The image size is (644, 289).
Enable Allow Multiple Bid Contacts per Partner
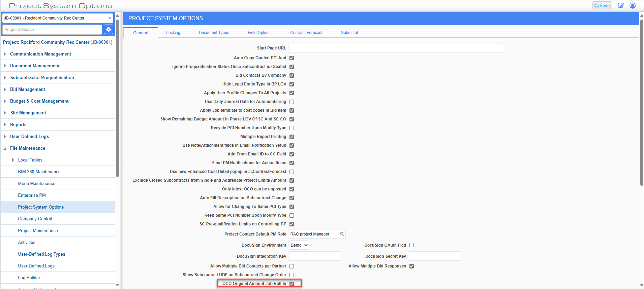[x=292, y=266]
